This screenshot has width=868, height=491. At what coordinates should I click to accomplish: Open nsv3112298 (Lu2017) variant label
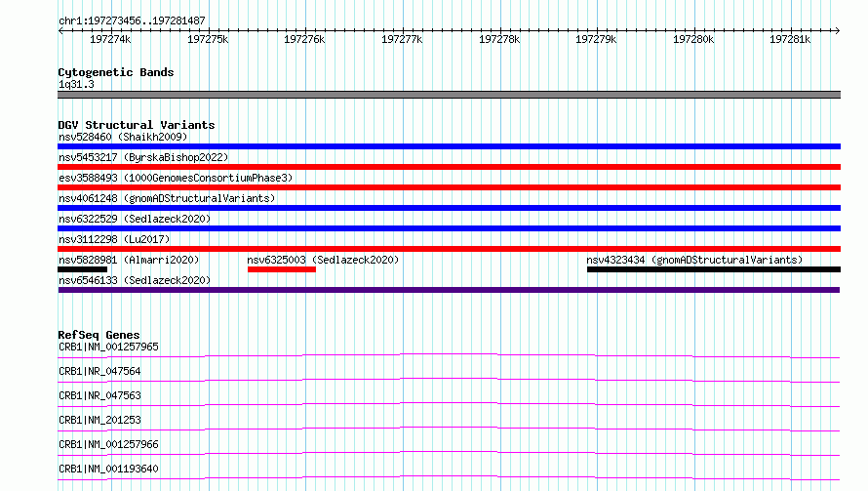coord(114,239)
